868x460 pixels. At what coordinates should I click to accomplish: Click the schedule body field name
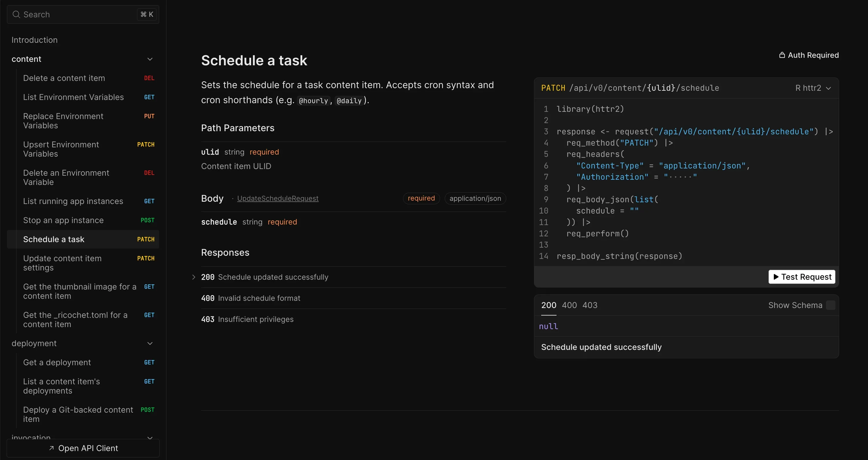coord(219,222)
